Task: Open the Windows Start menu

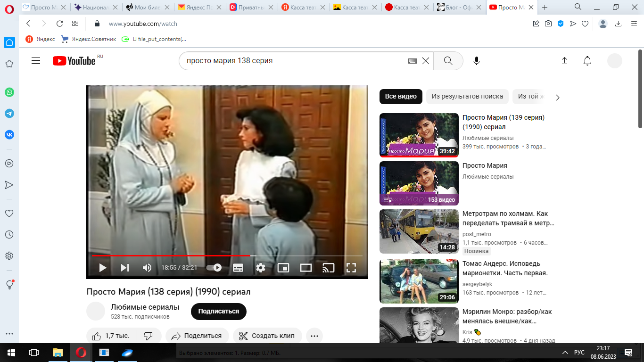Action: pos(11,353)
